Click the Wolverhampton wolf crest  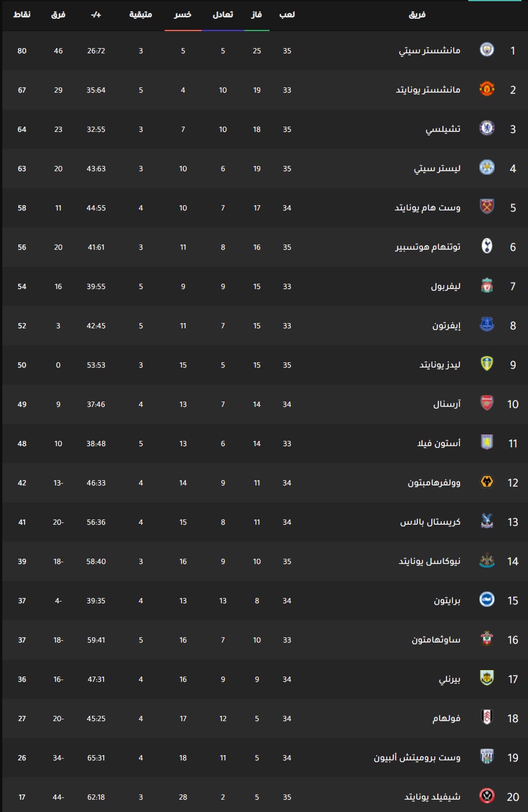[487, 482]
